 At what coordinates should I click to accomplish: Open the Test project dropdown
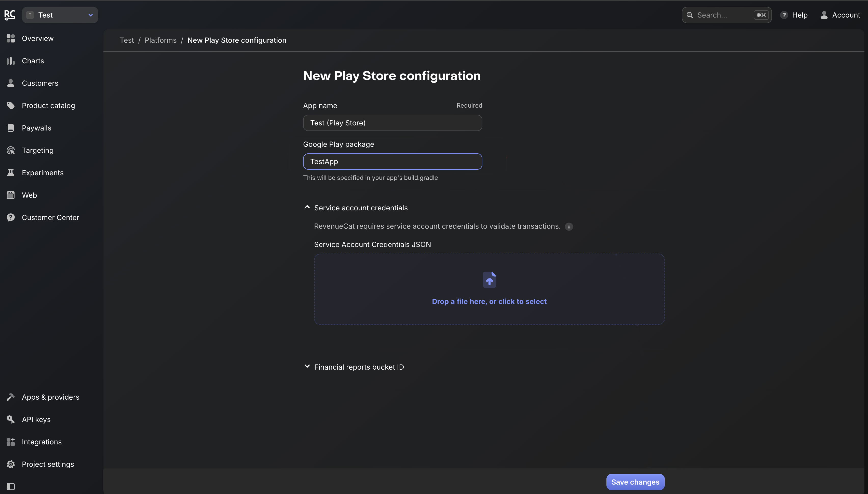click(60, 15)
